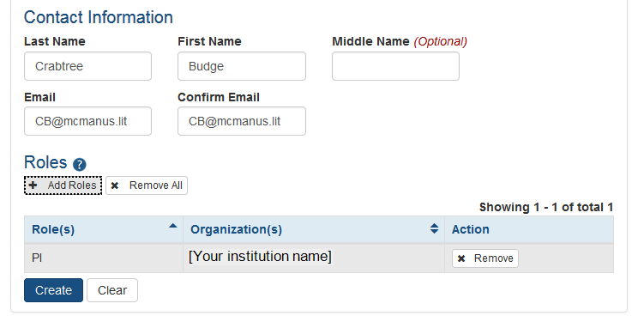The image size is (644, 328).
Task: Select the First Name field containing Budge
Action: (x=242, y=66)
